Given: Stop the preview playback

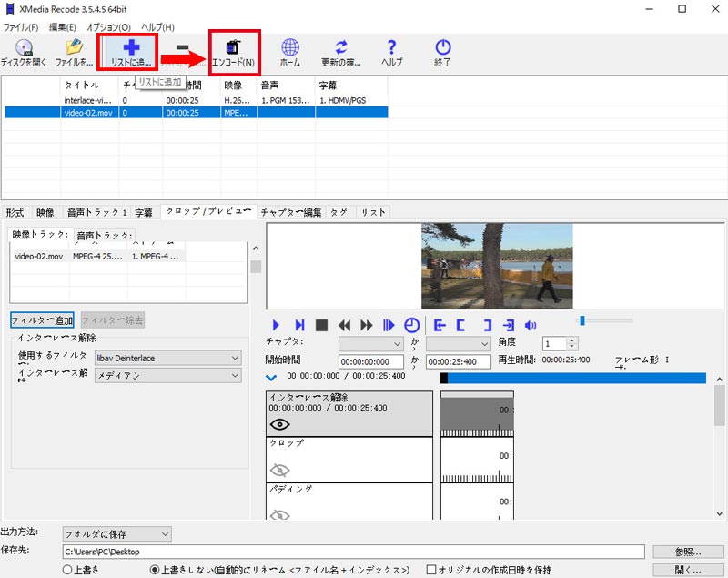Looking at the screenshot, I should 321,325.
